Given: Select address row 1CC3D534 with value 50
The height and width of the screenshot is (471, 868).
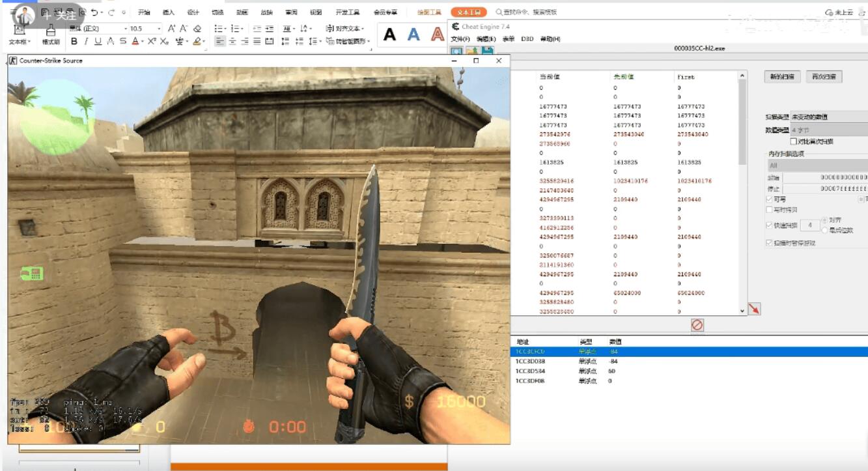Looking at the screenshot, I should (x=690, y=371).
